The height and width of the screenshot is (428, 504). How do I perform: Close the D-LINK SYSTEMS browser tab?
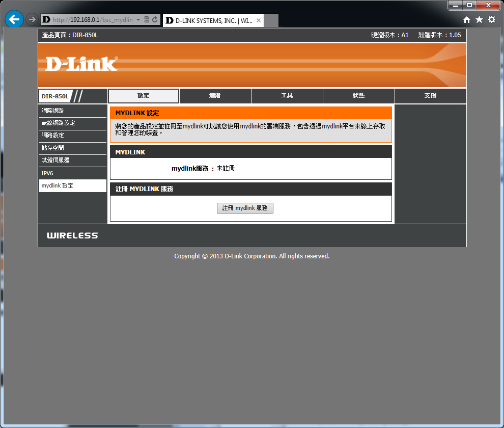pos(259,20)
